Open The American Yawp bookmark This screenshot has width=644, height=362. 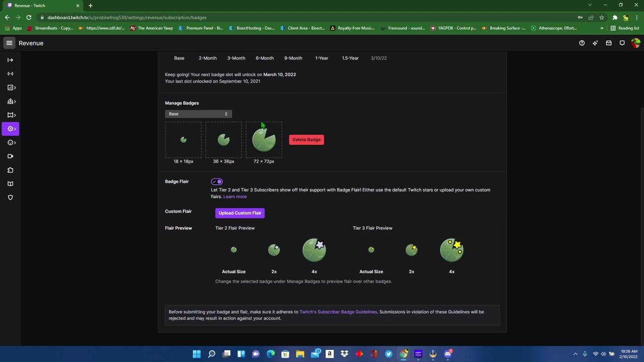[x=151, y=28]
